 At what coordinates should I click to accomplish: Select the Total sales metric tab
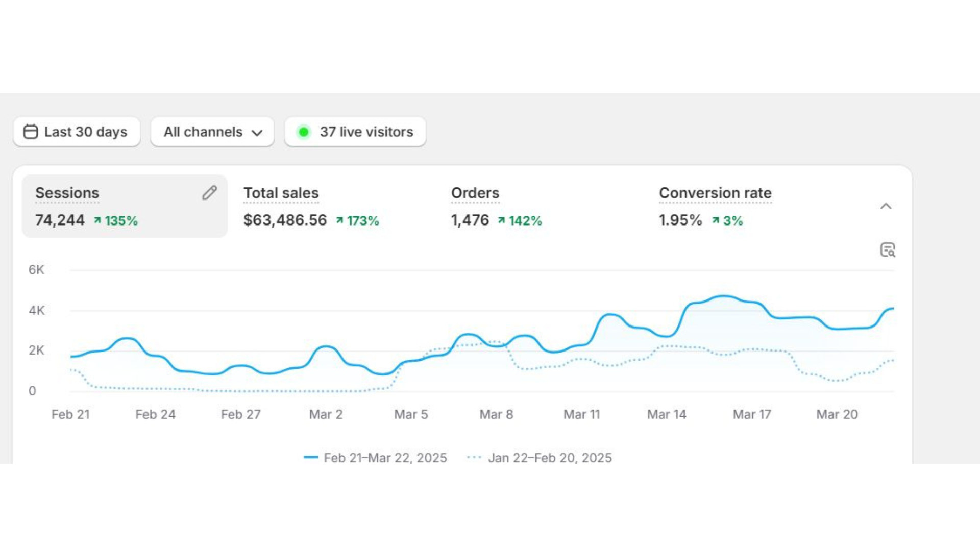click(x=281, y=193)
